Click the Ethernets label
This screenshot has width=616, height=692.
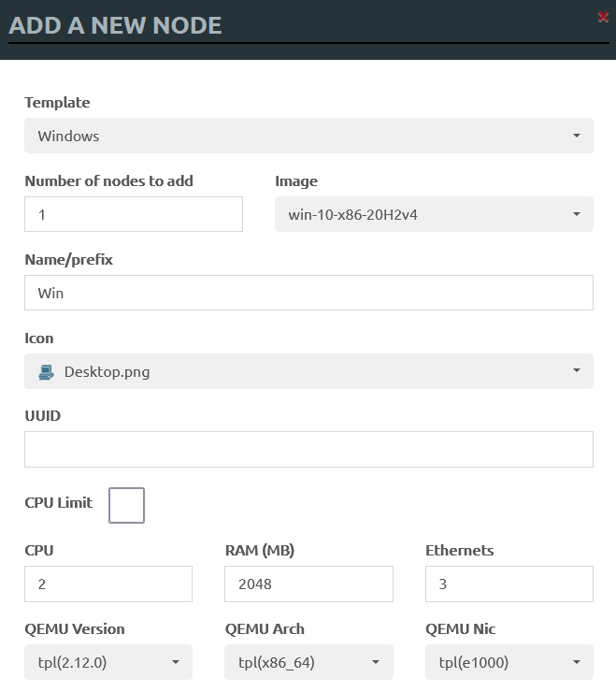[459, 551]
